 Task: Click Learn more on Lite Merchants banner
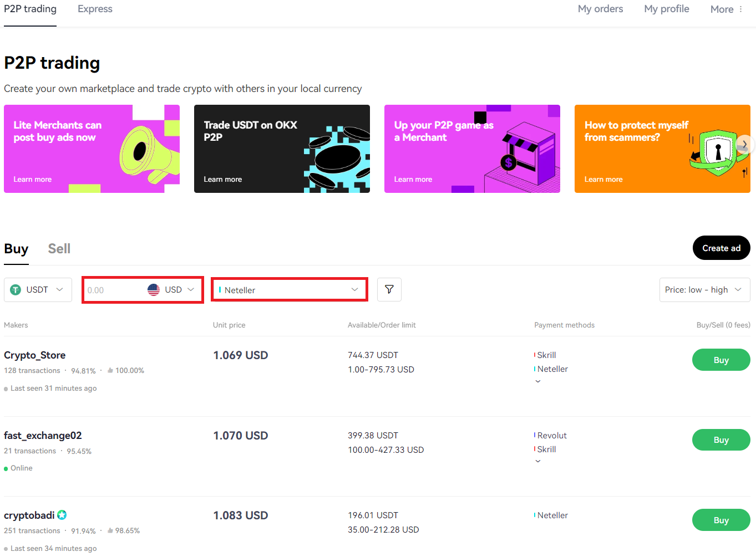pyautogui.click(x=33, y=179)
